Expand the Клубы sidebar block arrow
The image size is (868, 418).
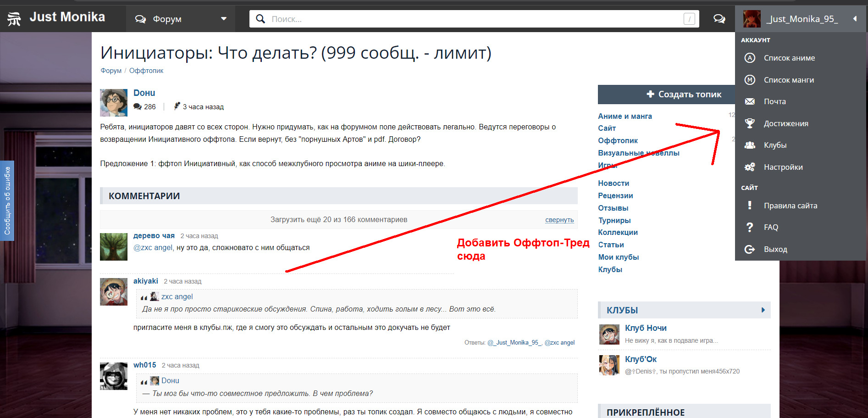[763, 310]
